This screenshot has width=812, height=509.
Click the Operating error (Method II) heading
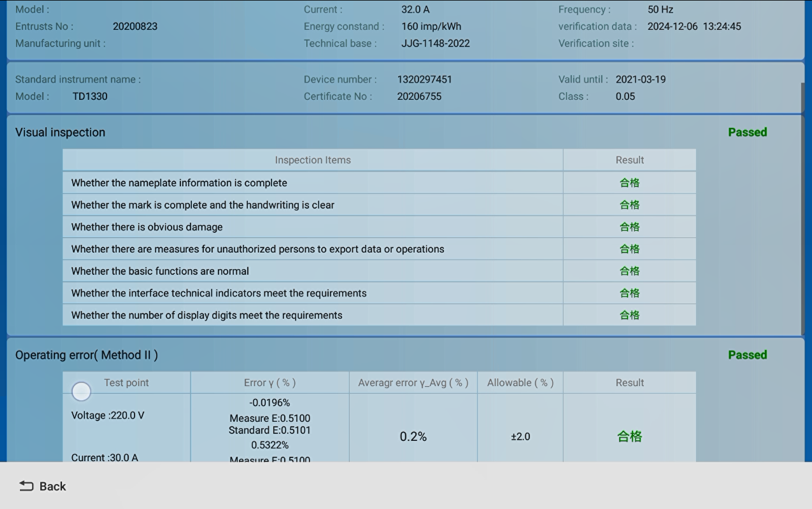point(87,355)
